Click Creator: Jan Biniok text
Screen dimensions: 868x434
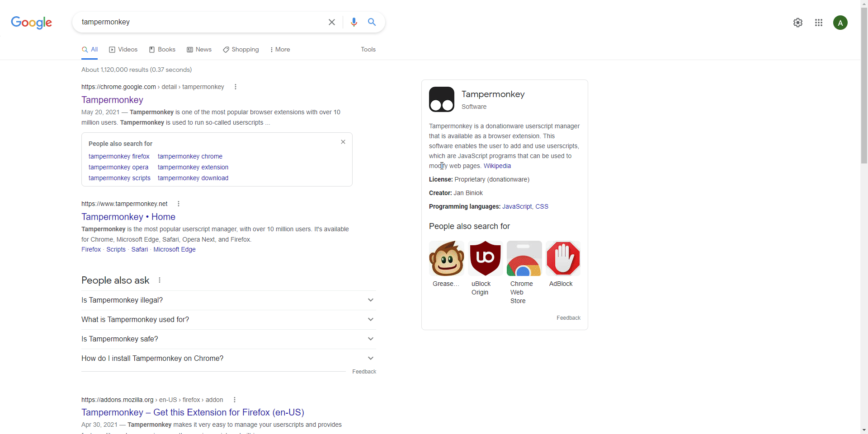click(456, 193)
